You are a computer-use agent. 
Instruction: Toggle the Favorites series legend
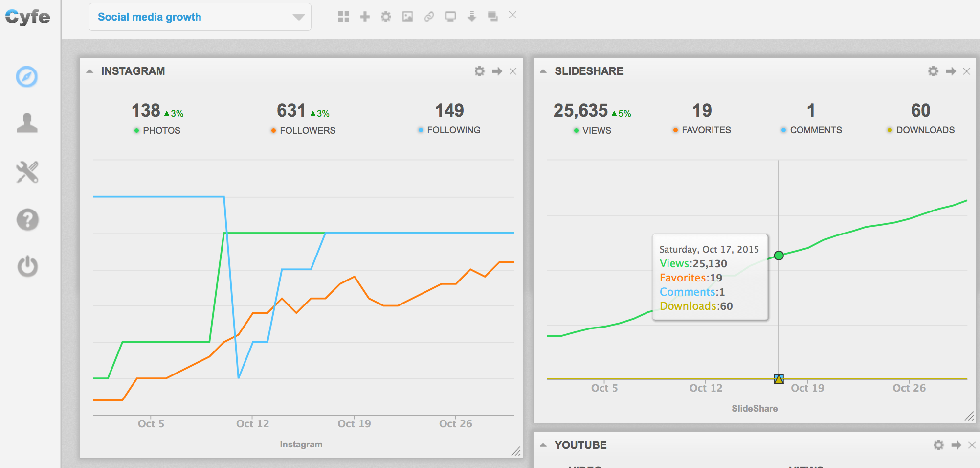pyautogui.click(x=702, y=130)
